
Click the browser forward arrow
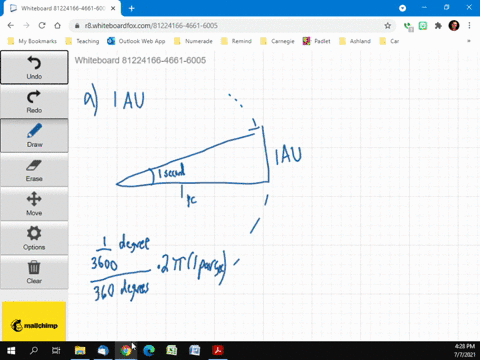26,26
